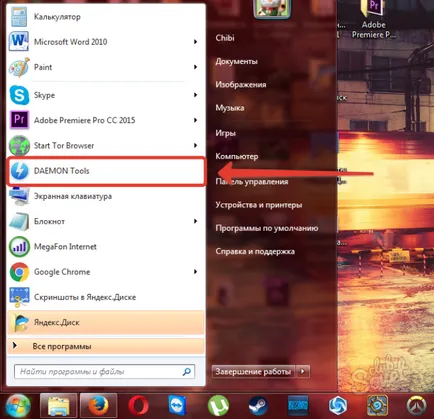The width and height of the screenshot is (434, 419).
Task: Open Справка и поддержка
Action: [x=255, y=251]
